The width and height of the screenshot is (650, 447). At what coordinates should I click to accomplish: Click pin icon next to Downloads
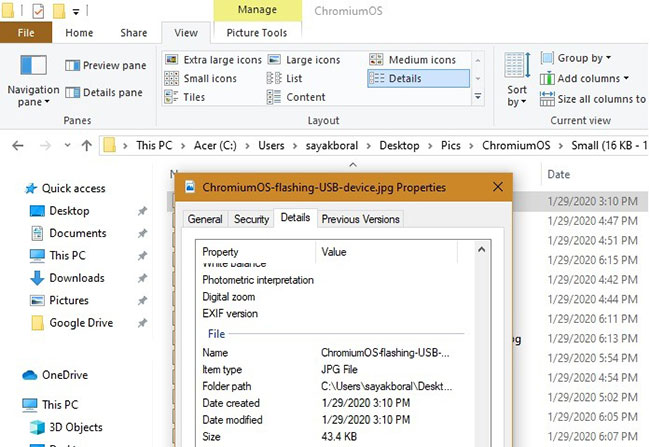click(142, 278)
